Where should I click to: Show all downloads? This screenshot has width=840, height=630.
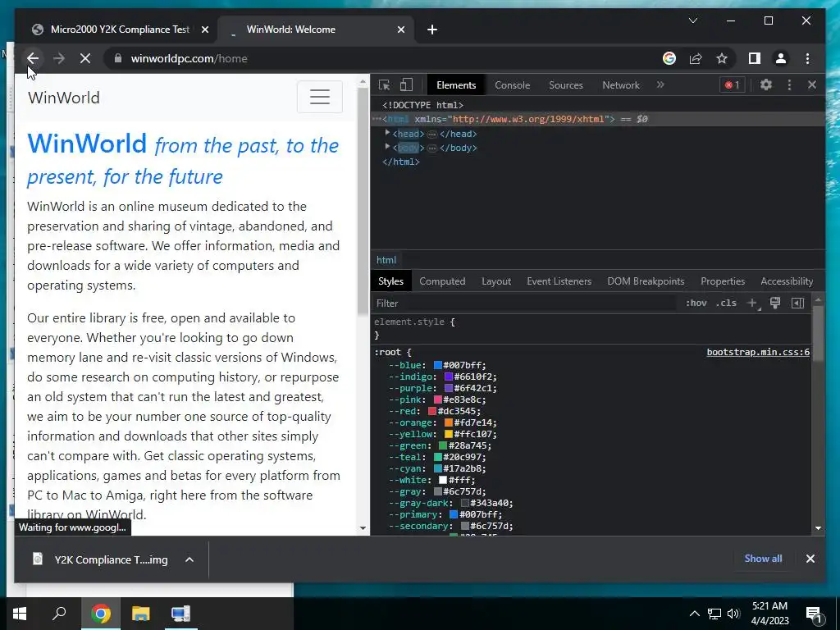pos(763,558)
